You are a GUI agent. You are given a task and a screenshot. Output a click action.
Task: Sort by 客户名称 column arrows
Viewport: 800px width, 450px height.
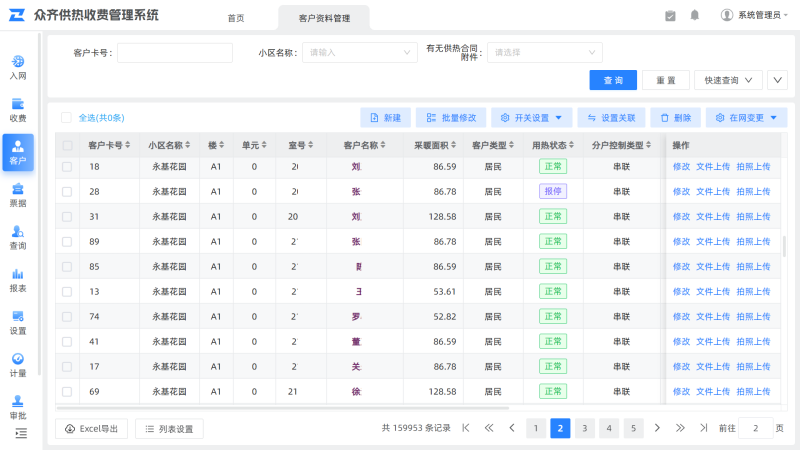(x=383, y=145)
